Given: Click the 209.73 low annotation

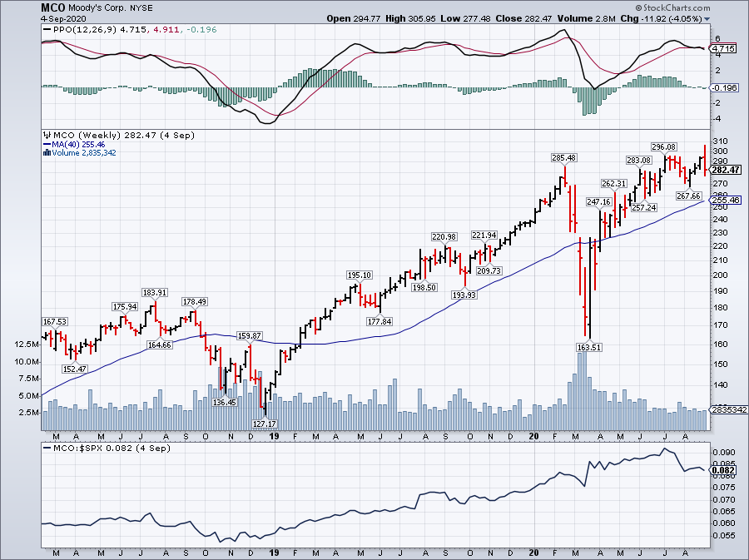Looking at the screenshot, I should 489,270.
